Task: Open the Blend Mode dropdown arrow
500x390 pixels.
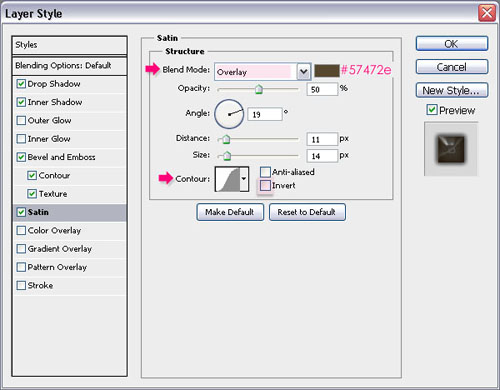Action: click(304, 71)
